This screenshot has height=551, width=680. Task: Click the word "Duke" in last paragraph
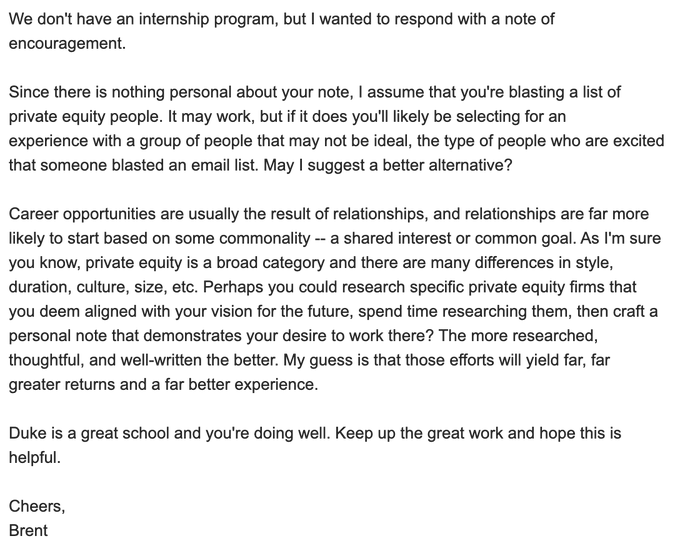click(27, 434)
